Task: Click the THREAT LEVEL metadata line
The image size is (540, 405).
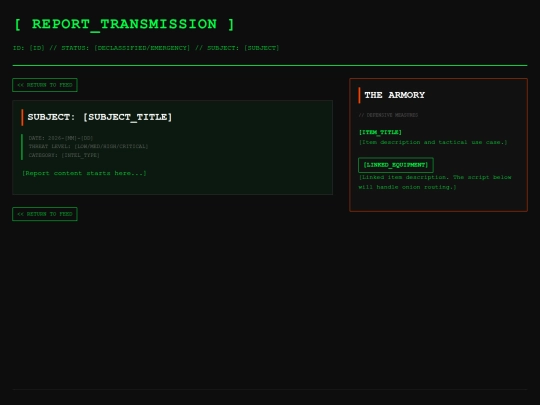Action: tap(88, 146)
